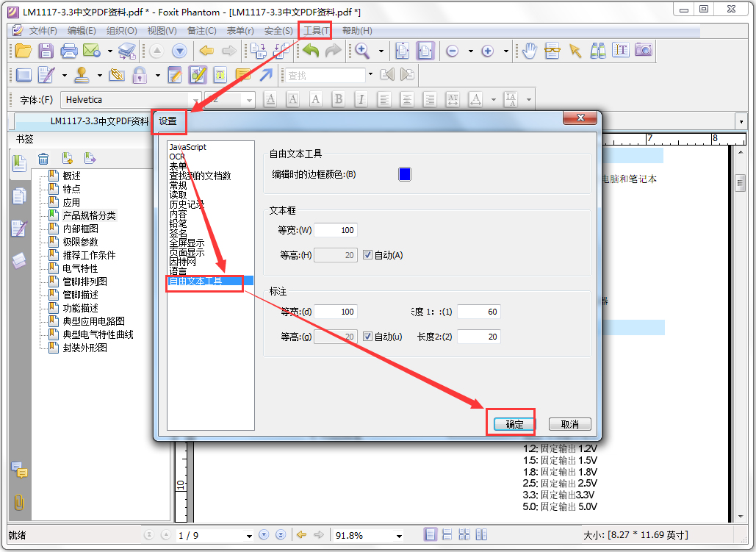Click the Email envelope icon

[92, 51]
